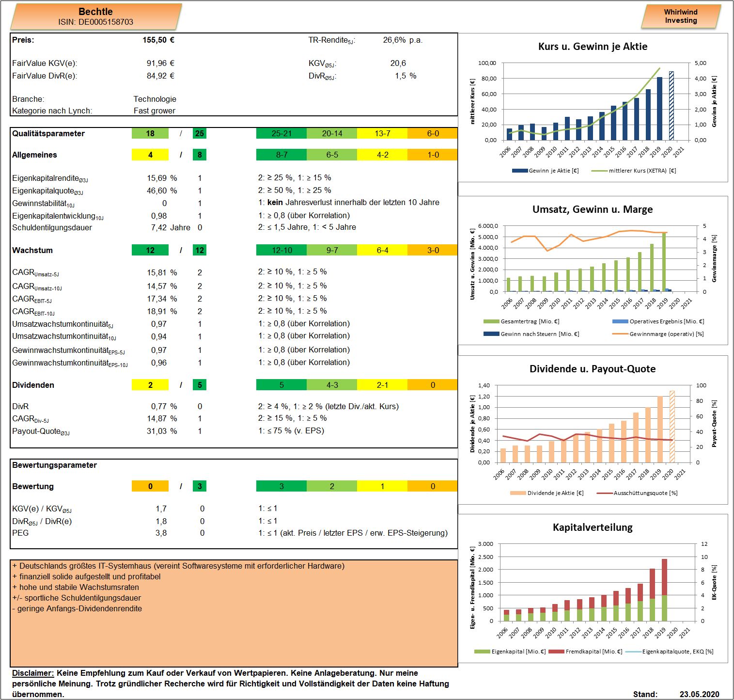This screenshot has width=734, height=700.
Task: Click the Gesamtertrag legend entry
Action: [x=522, y=321]
